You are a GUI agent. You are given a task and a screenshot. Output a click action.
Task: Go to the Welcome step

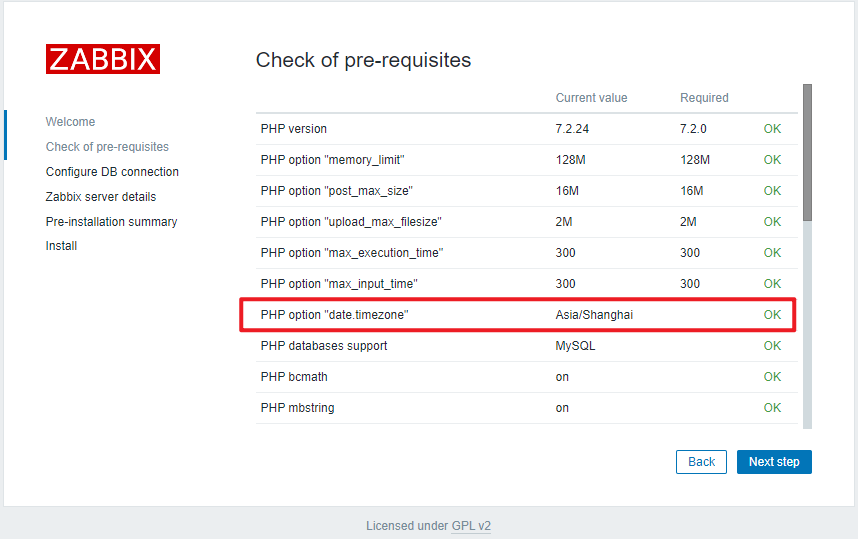[71, 122]
